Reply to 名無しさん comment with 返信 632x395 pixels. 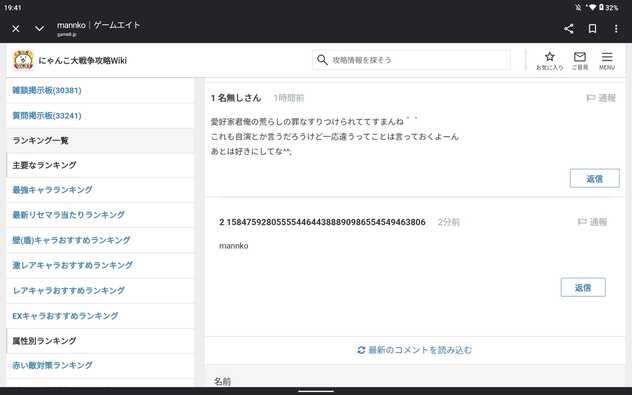[595, 179]
